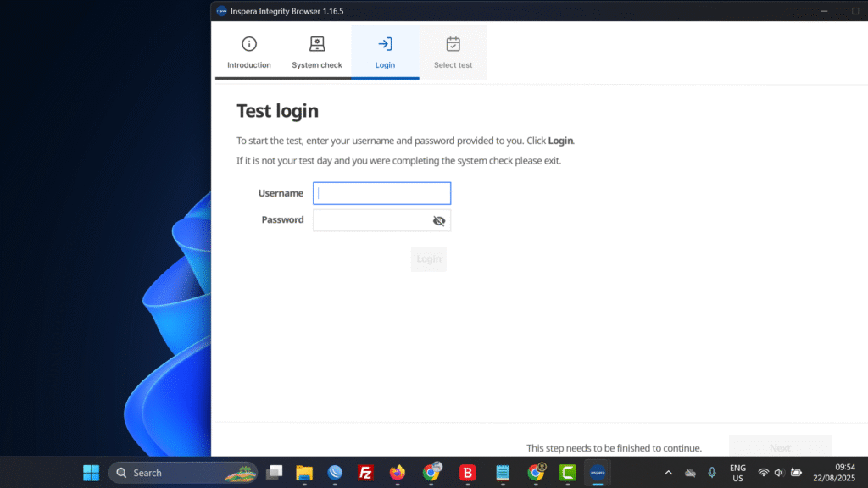This screenshot has width=868, height=488.
Task: Open Task View from taskbar
Action: tap(275, 473)
